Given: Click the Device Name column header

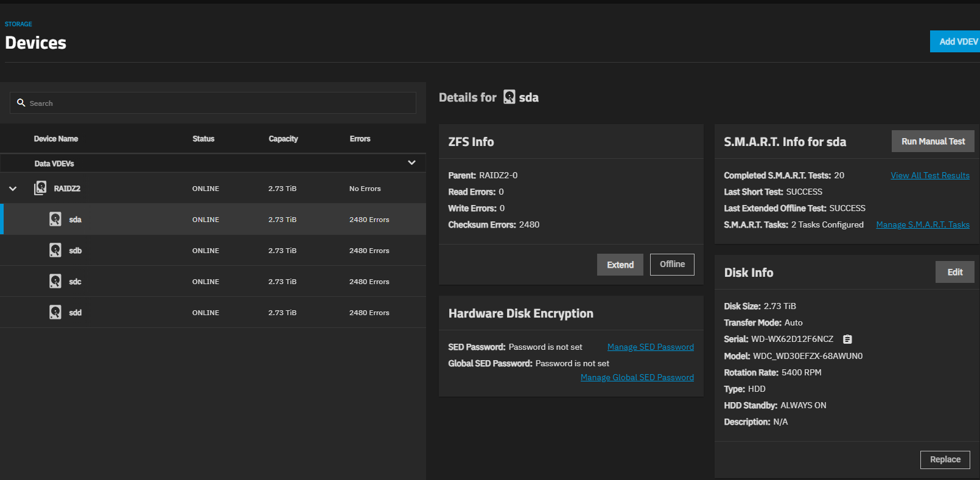Looking at the screenshot, I should 56,139.
